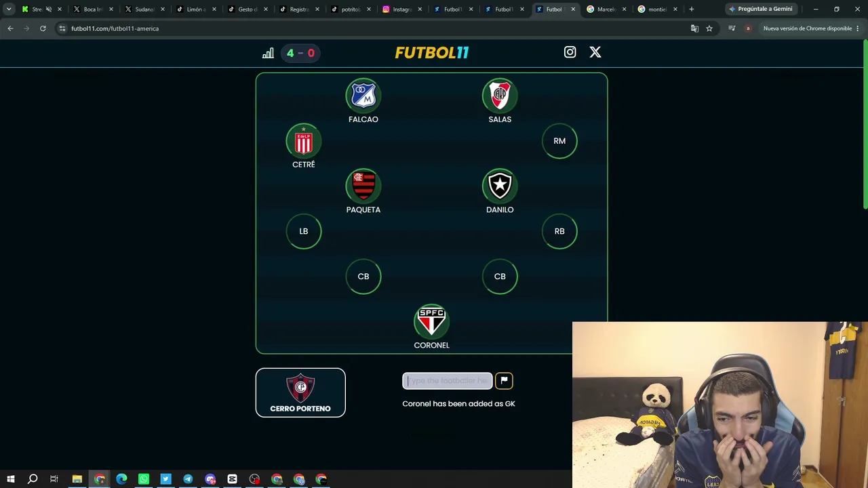
Task: Click the Estudiantes crest above CETRÉ
Action: click(x=303, y=141)
